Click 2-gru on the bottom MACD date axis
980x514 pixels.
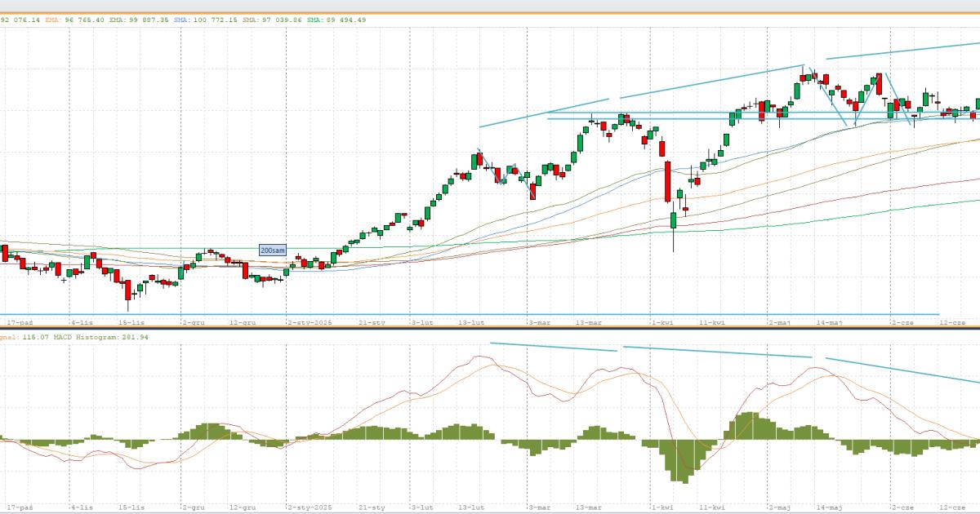[193, 507]
